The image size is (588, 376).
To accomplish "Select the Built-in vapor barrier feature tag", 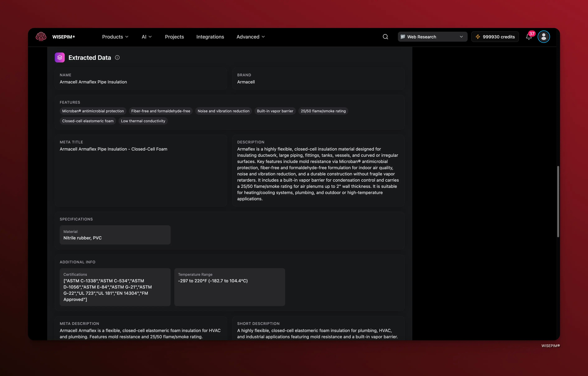I will (275, 111).
